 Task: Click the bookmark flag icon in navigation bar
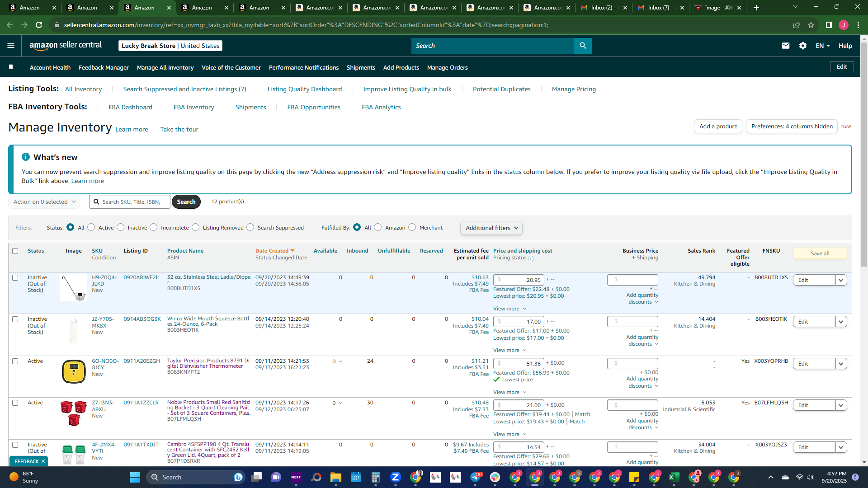point(11,67)
